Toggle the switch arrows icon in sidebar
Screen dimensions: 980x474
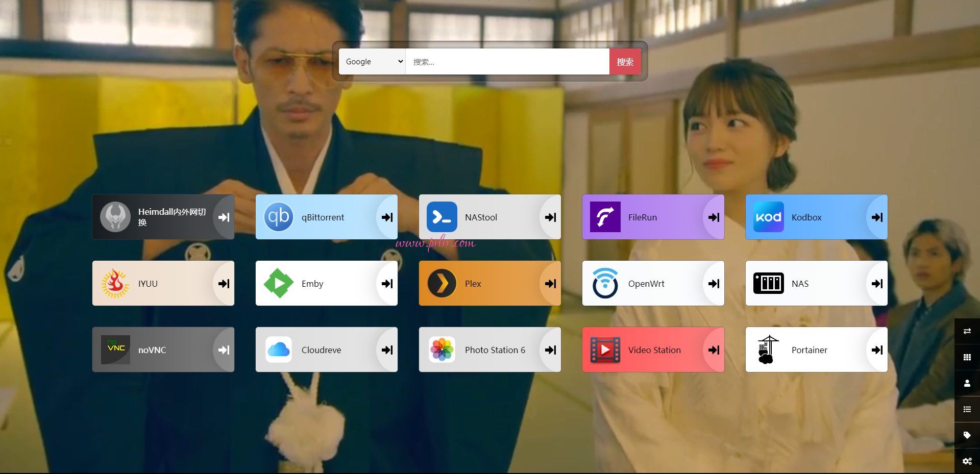point(967,331)
